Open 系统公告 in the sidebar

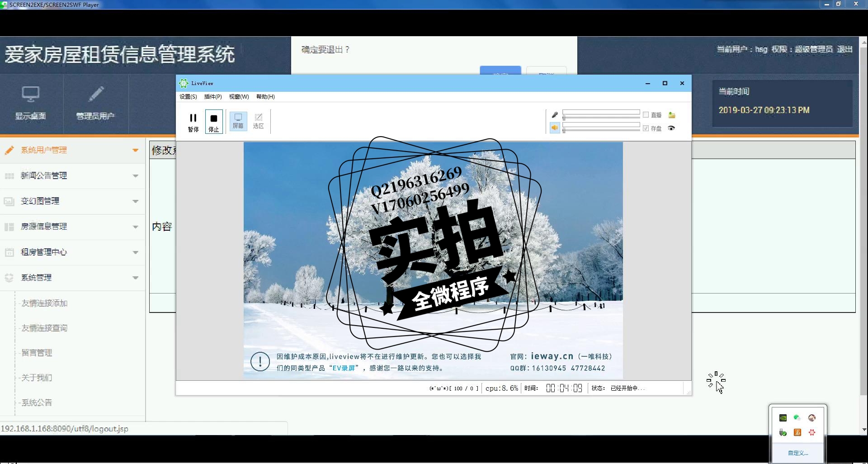pyautogui.click(x=37, y=402)
